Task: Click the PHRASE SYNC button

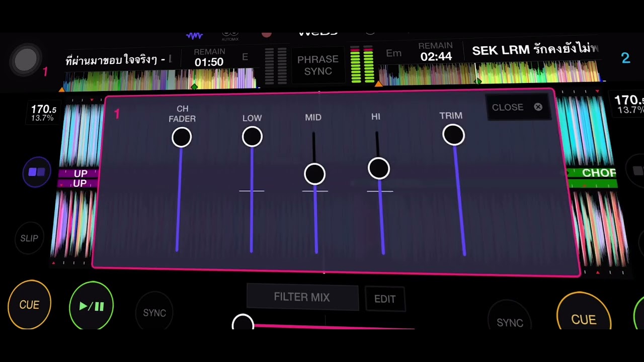Action: (x=318, y=65)
